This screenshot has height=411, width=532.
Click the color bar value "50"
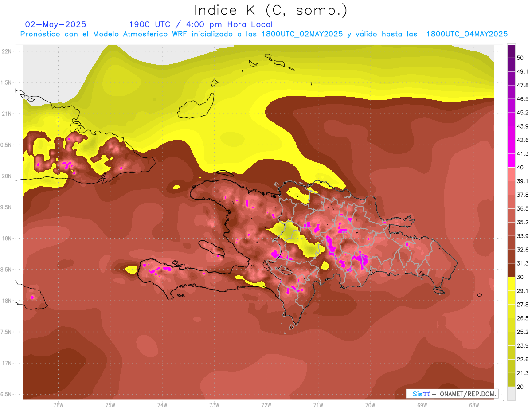point(520,58)
